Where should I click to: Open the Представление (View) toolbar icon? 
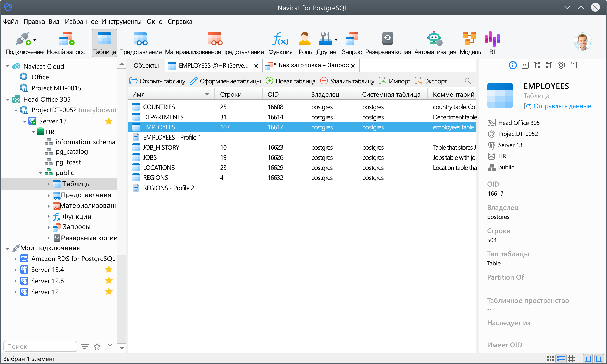pos(140,43)
